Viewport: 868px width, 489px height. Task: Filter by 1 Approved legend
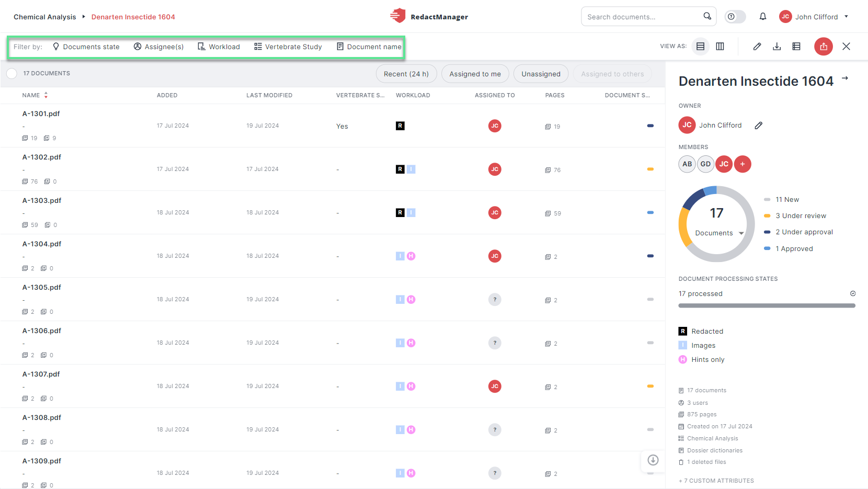789,248
